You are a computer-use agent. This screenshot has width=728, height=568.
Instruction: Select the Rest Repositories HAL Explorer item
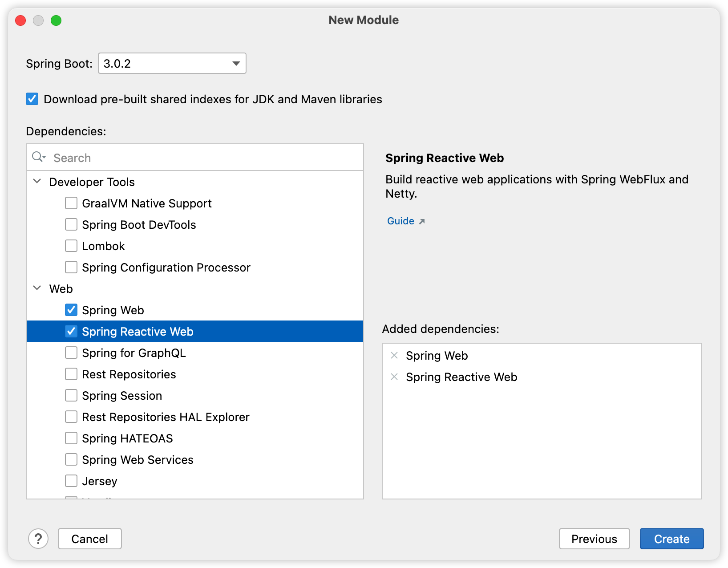[x=166, y=417]
